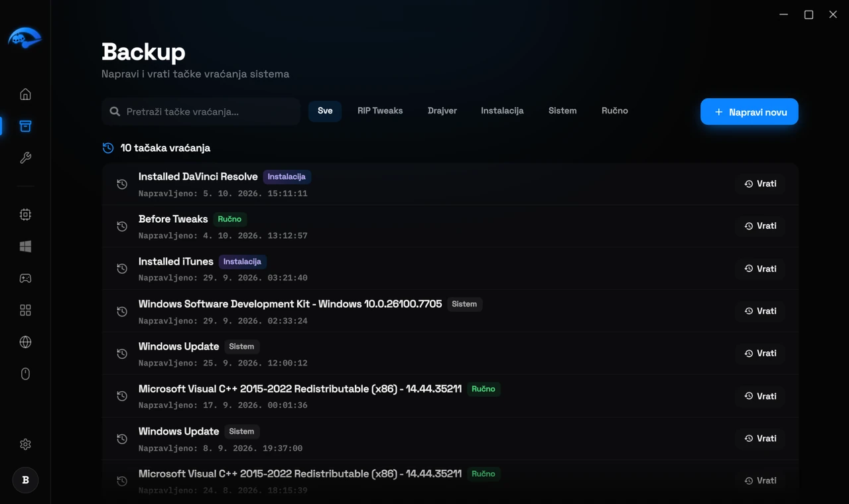This screenshot has height=504, width=849.
Task: Open the gamepad sidebar icon
Action: 25,279
